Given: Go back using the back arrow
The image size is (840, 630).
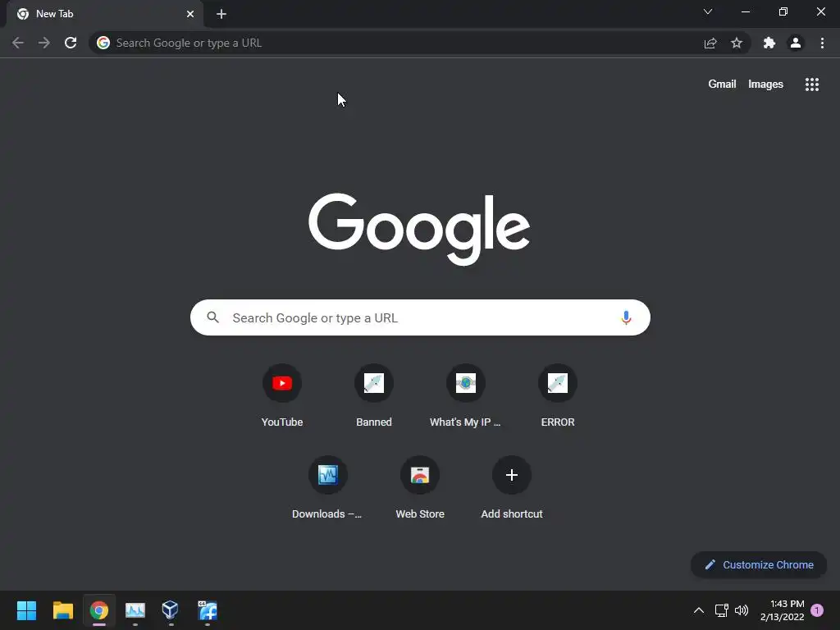Looking at the screenshot, I should [18, 43].
